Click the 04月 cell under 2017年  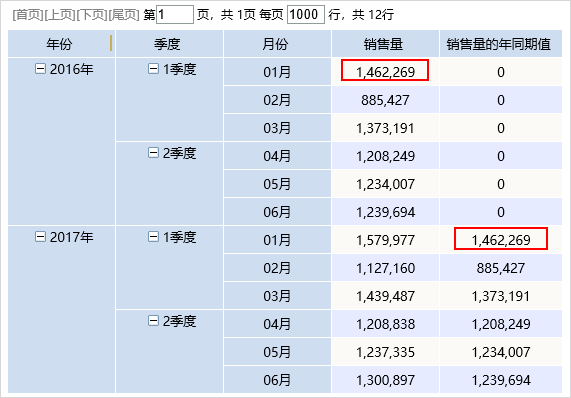pos(277,324)
